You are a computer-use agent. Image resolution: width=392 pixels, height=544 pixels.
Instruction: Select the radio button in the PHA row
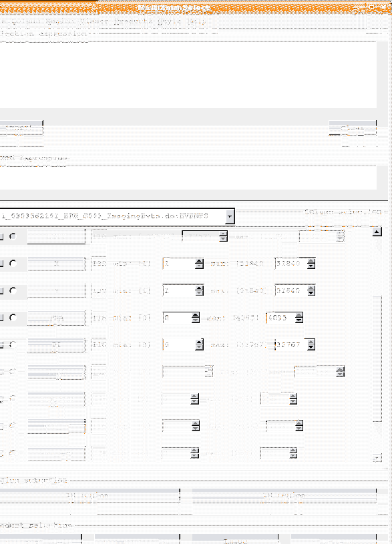[x=13, y=318]
